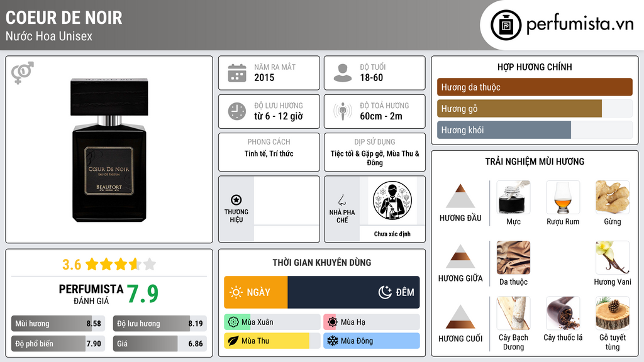
Task: Click the sillage value 60cm - 2m
Action: [381, 116]
